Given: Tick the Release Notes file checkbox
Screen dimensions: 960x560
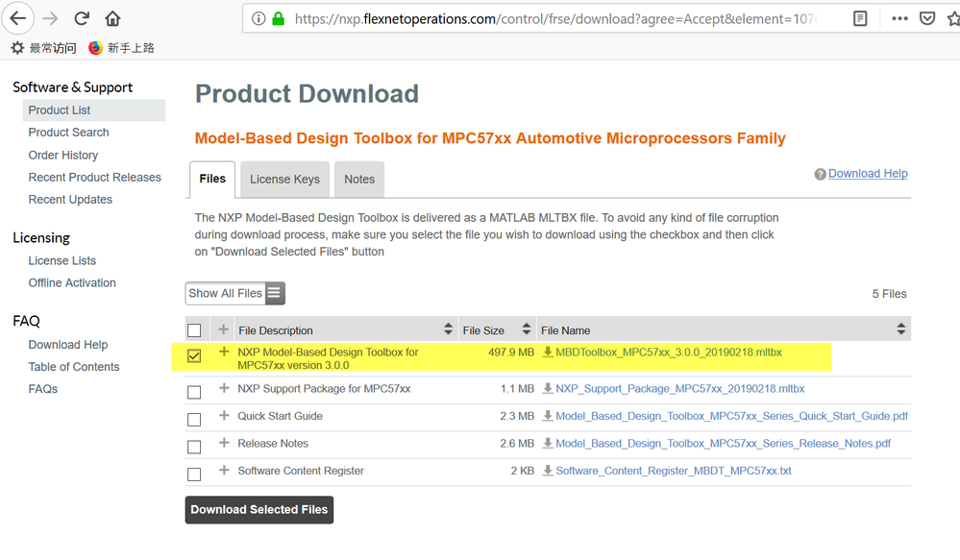Looking at the screenshot, I should [x=194, y=447].
